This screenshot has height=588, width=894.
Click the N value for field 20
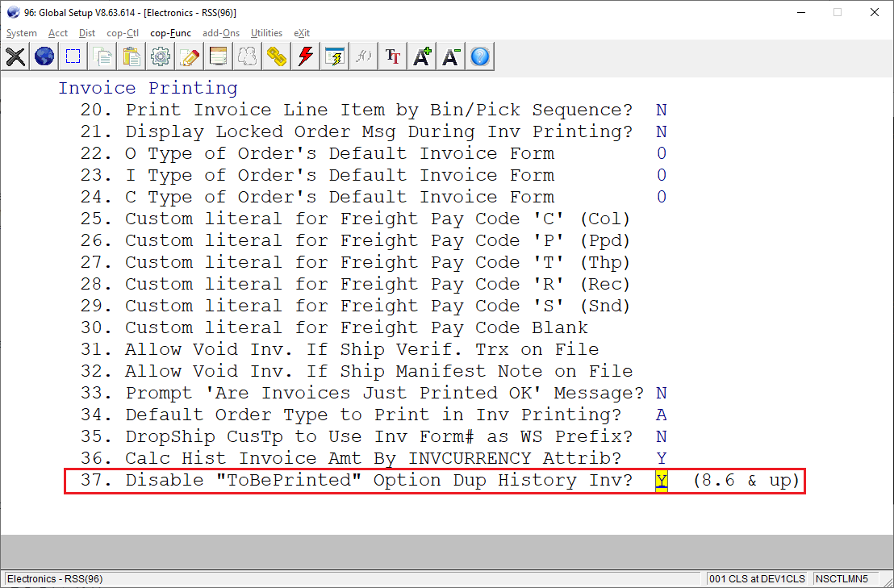coord(662,110)
